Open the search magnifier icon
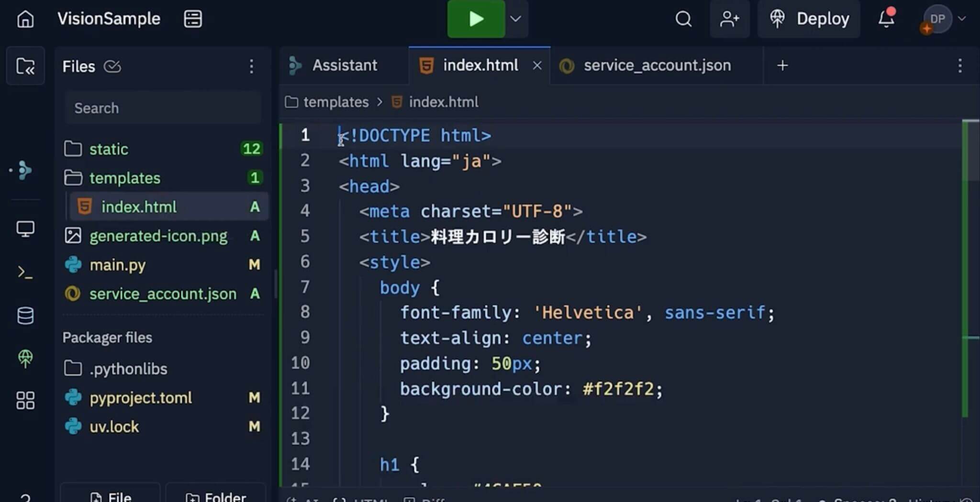This screenshot has width=980, height=502. tap(683, 19)
